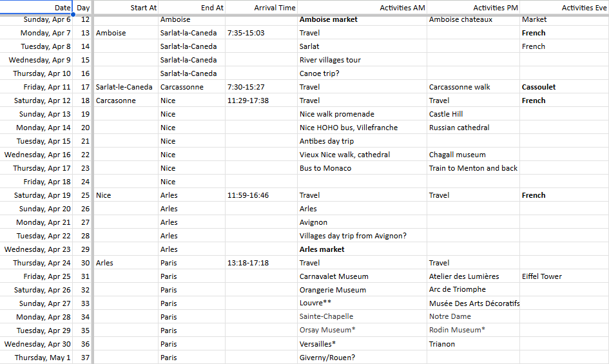Select the 'Orangerie Museum' cell
The image size is (609, 364).
(x=362, y=290)
